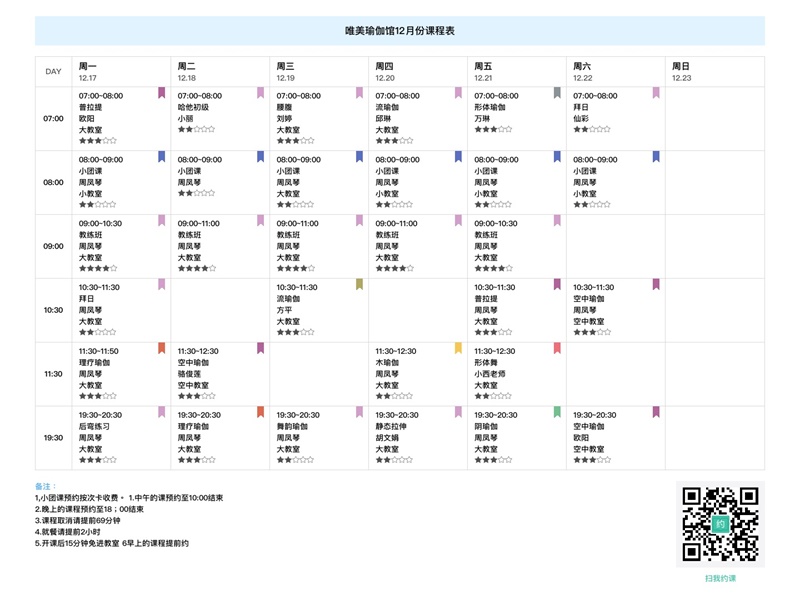Click the 备注 heading in the notes
This screenshot has height=600, width=800.
click(46, 486)
